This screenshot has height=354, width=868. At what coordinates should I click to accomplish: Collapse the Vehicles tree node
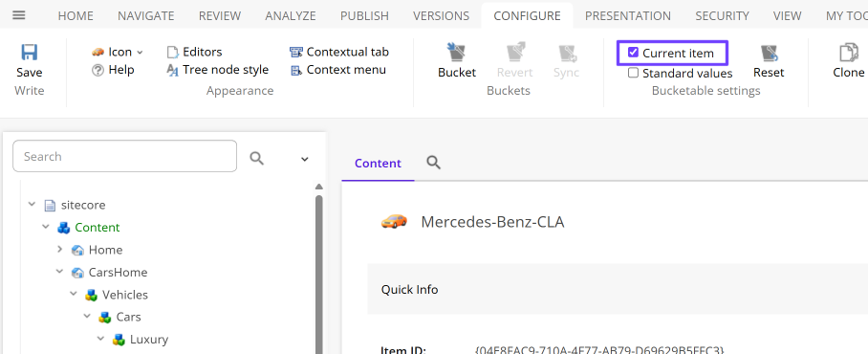pyautogui.click(x=74, y=294)
